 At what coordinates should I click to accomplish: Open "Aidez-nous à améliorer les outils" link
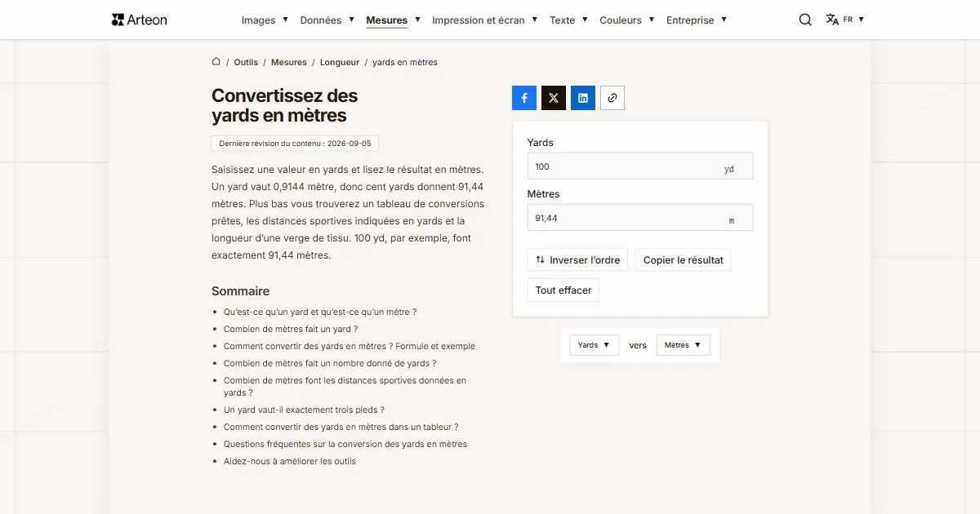pos(290,461)
